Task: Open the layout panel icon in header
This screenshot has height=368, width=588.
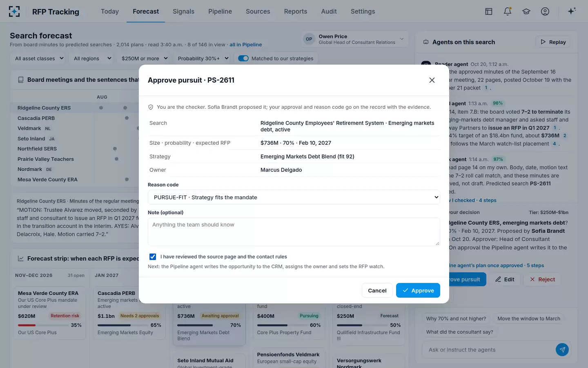Action: tap(489, 11)
